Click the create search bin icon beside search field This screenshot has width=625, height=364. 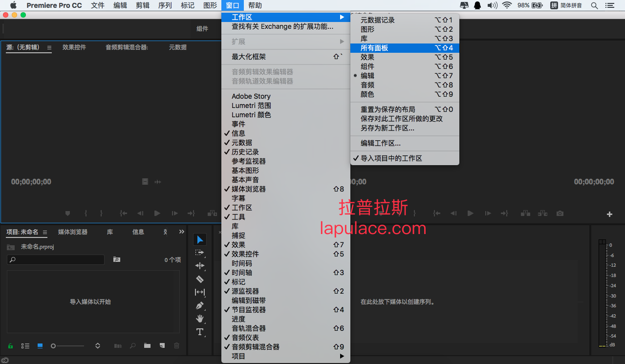click(117, 259)
